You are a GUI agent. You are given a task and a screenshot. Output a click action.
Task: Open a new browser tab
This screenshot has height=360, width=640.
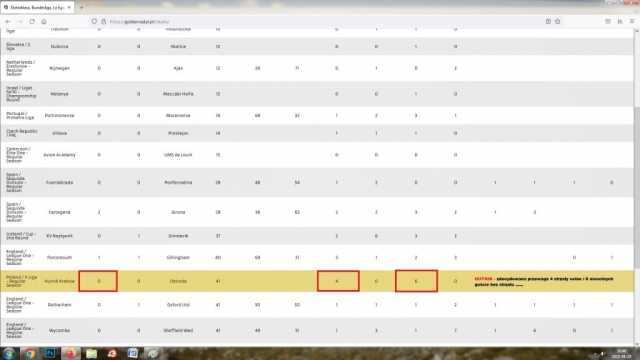[81, 7]
